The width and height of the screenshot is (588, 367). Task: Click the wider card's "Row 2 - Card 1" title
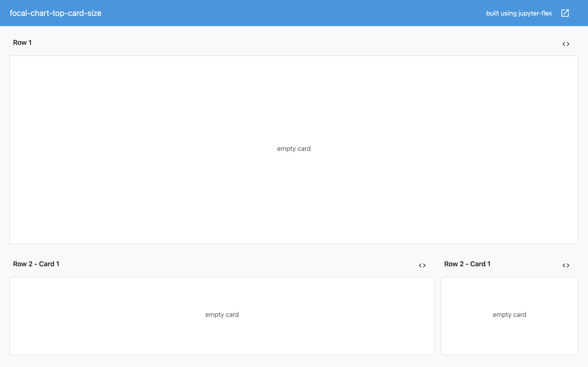pos(36,264)
